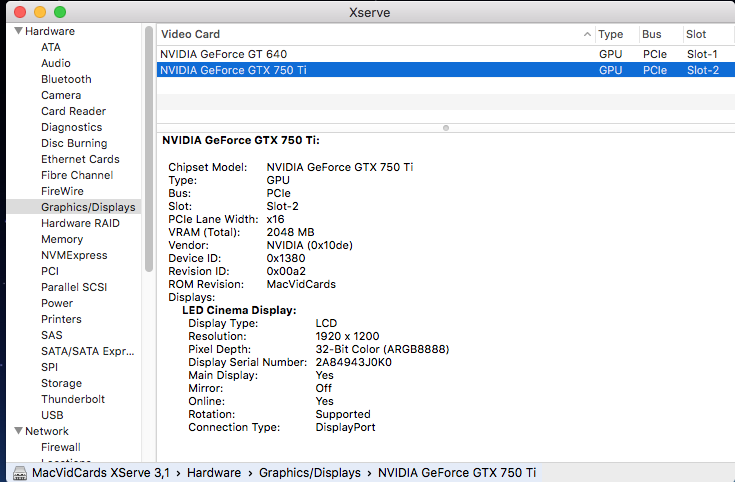Click the LED Cinema Display heading
The height and width of the screenshot is (482, 735).
[x=239, y=310]
